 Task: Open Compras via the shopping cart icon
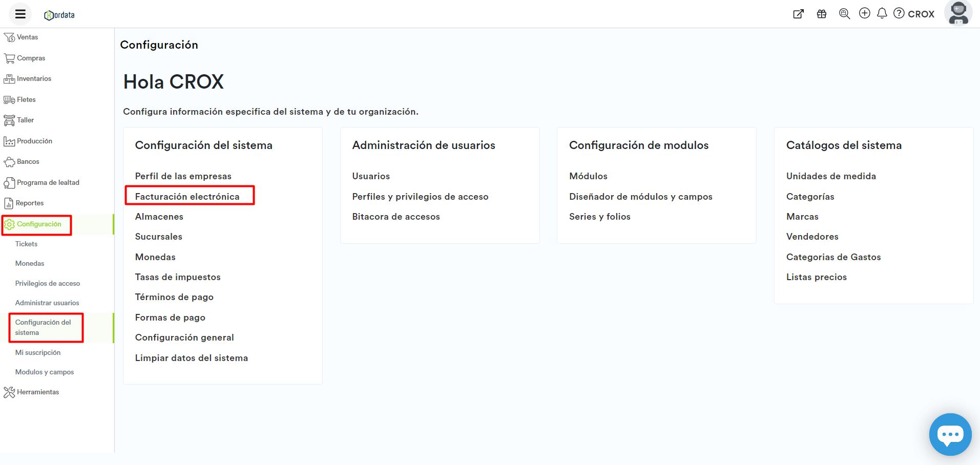click(9, 57)
